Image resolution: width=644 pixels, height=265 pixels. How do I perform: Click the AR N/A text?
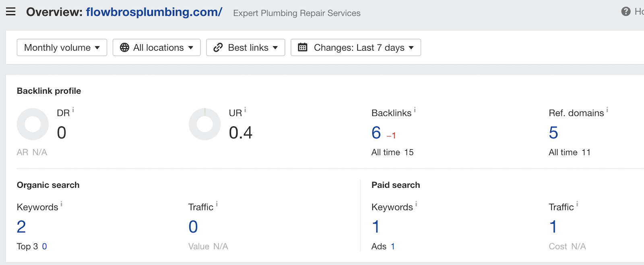32,152
